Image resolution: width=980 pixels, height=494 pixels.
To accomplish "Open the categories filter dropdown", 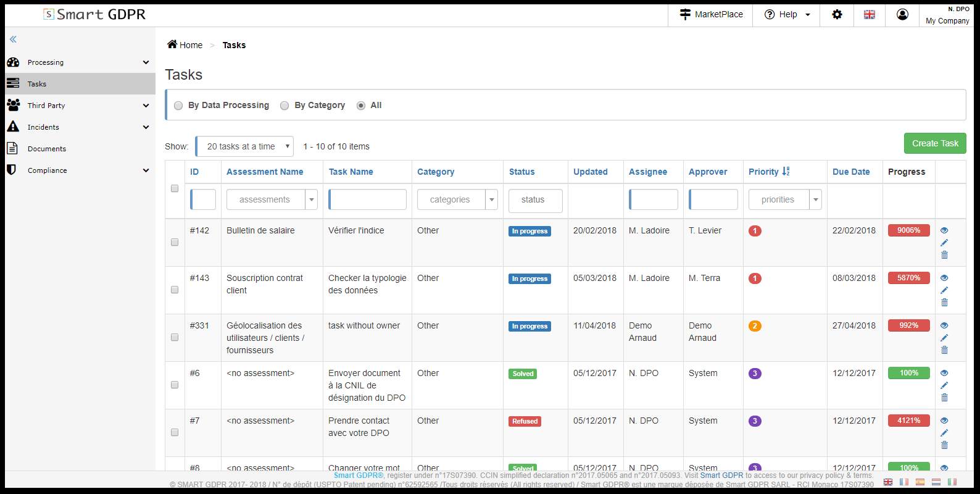I will click(x=457, y=199).
